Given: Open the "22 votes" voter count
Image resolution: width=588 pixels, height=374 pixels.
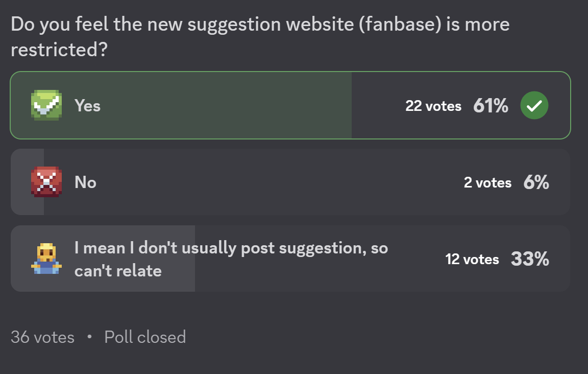Looking at the screenshot, I should 433,106.
